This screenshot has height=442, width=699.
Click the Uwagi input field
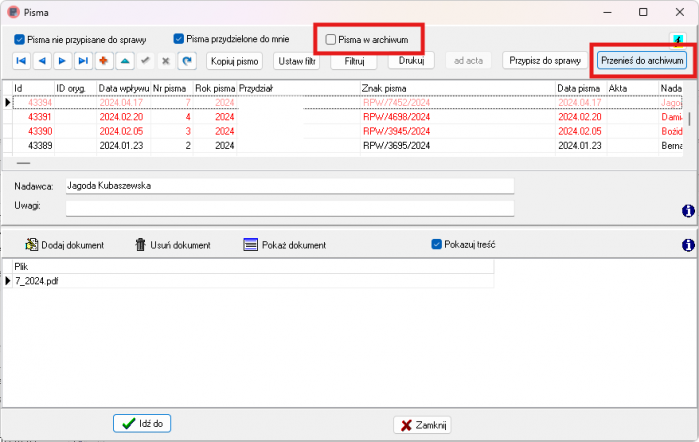pos(290,208)
